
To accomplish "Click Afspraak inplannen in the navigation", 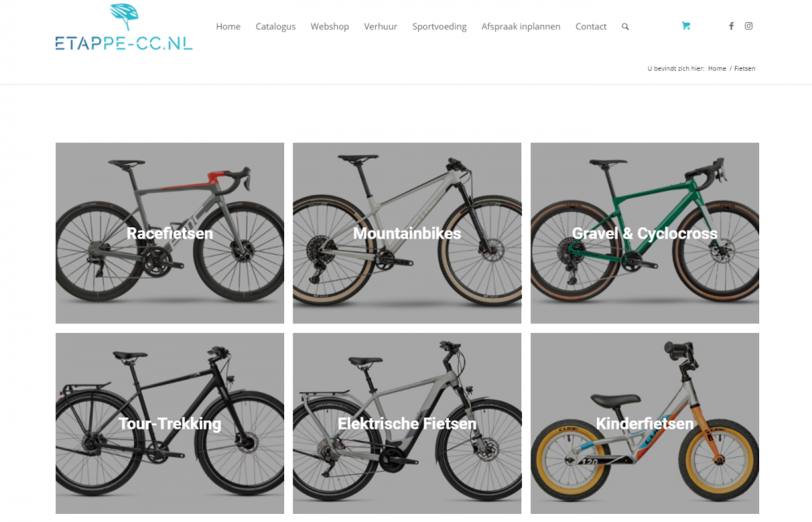I will tap(521, 27).
